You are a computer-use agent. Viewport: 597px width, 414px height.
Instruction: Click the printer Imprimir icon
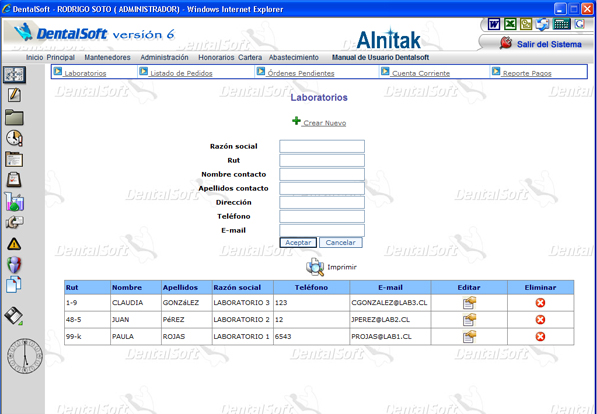coord(315,267)
